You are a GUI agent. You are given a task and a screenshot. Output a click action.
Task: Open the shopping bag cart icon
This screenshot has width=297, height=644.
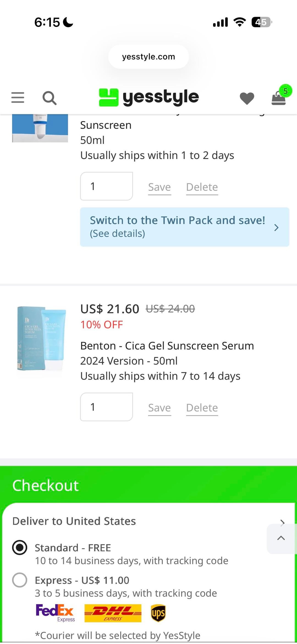tap(279, 98)
